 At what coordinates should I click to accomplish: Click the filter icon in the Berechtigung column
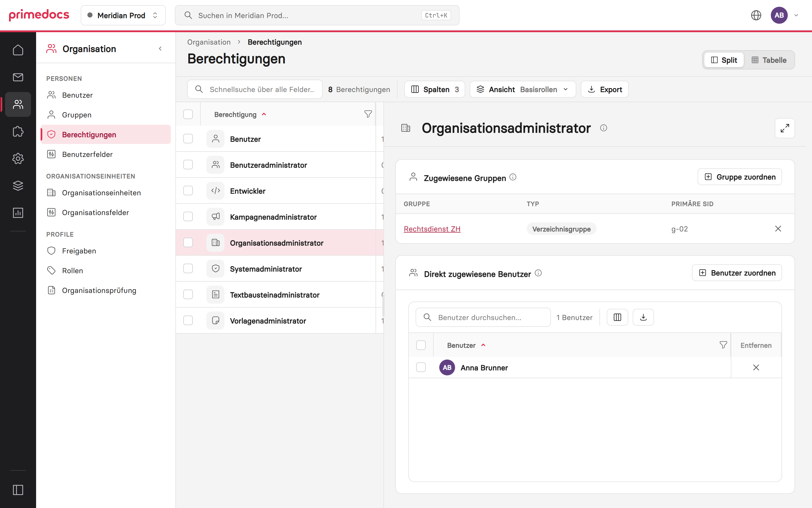pyautogui.click(x=368, y=114)
